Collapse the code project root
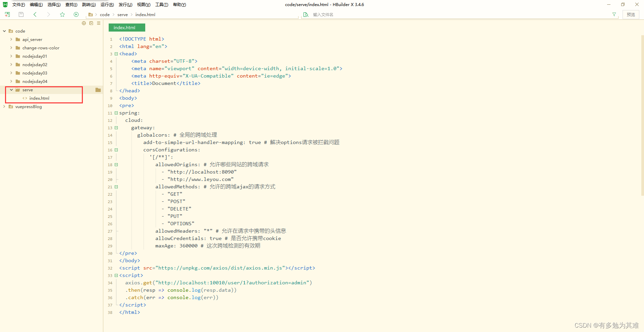 pos(4,31)
